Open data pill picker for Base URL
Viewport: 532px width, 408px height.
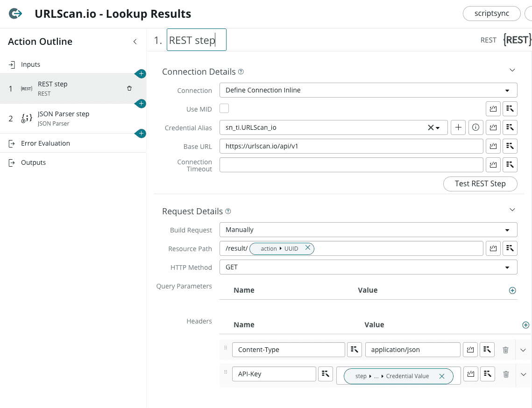click(x=510, y=146)
